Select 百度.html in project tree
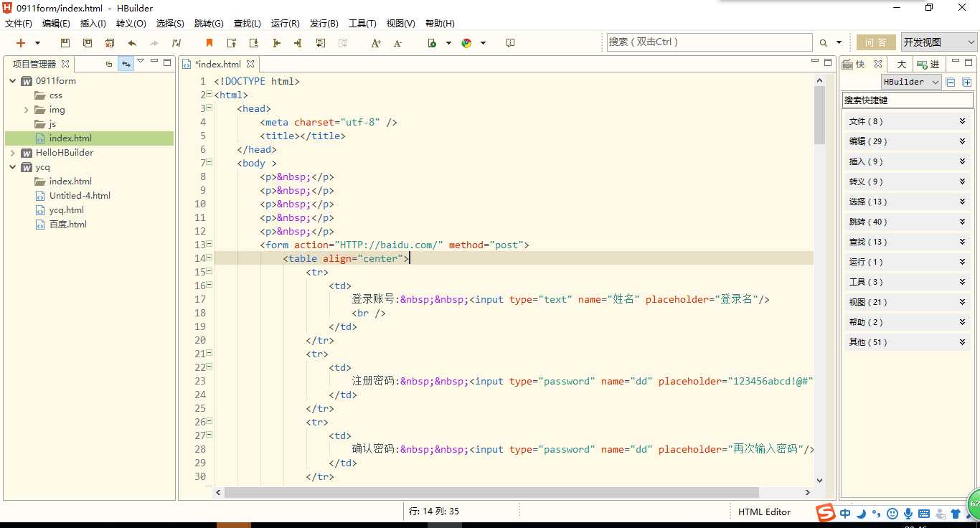Screen dimensions: 980x528 tap(67, 225)
